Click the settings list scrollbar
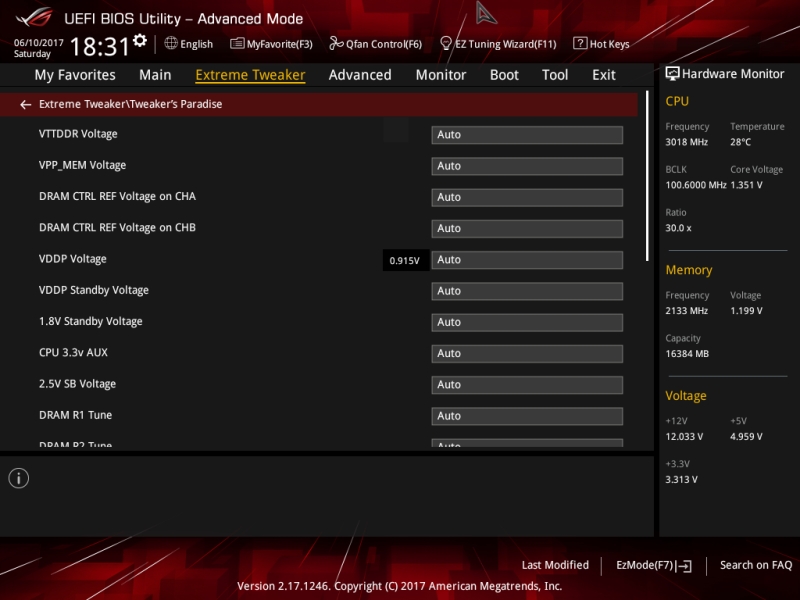This screenshot has width=800, height=600. coord(647,176)
